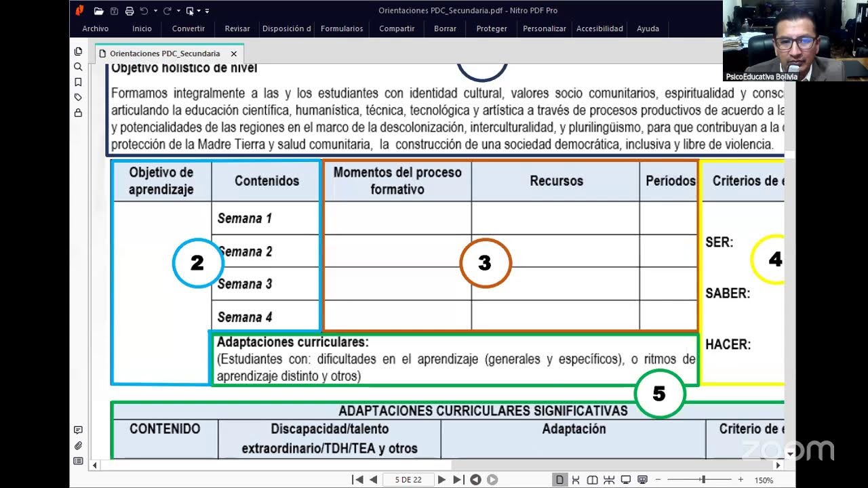Image resolution: width=868 pixels, height=488 pixels.
Task: Open a file with the folder icon
Action: click(99, 11)
